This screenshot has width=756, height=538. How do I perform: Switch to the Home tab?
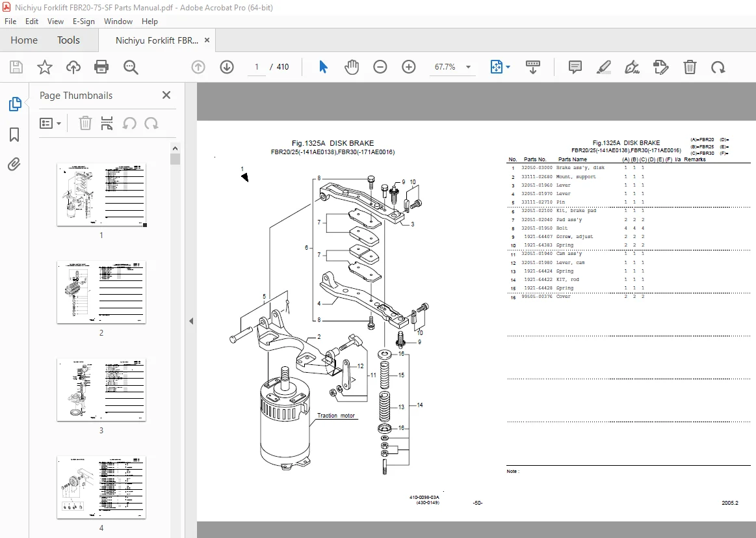[x=24, y=40]
